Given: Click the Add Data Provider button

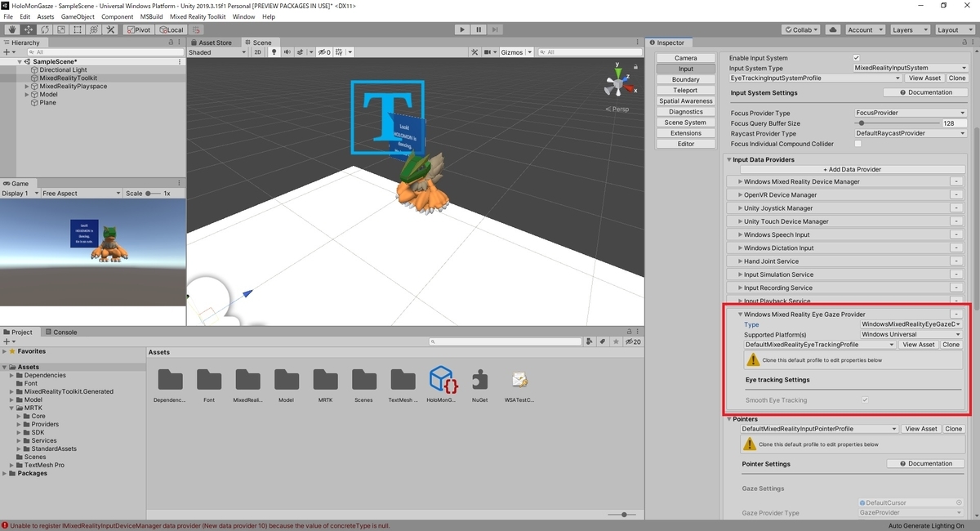Looking at the screenshot, I should [852, 169].
